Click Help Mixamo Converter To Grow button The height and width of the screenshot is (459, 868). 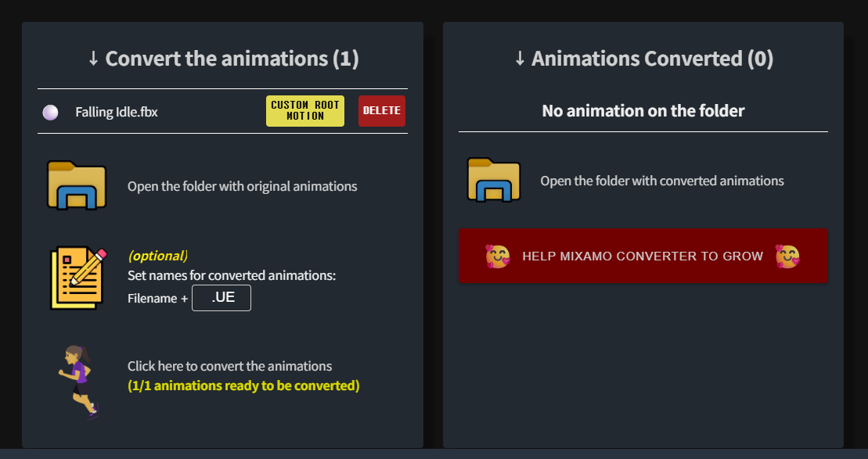643,256
